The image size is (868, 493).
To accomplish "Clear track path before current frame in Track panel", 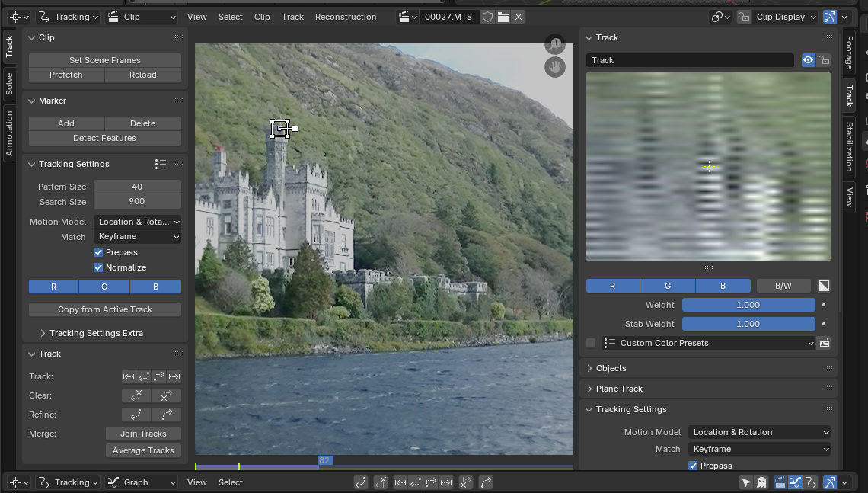I will tap(136, 395).
